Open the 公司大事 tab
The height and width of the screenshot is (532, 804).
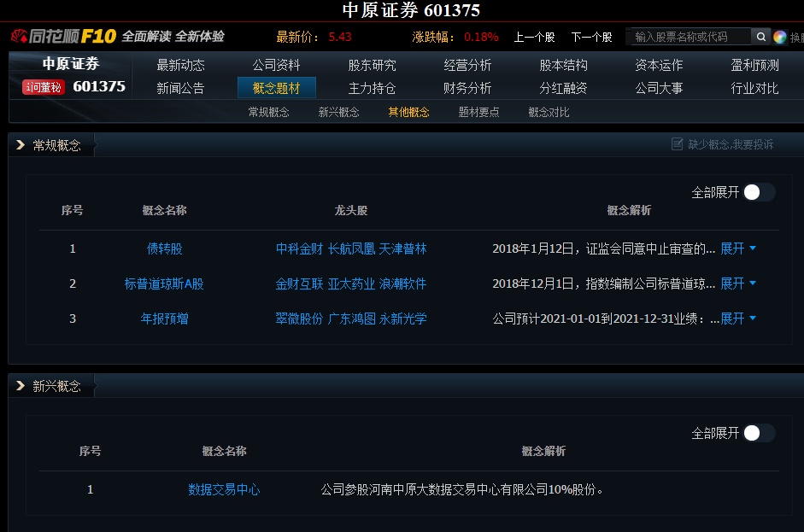coord(659,88)
